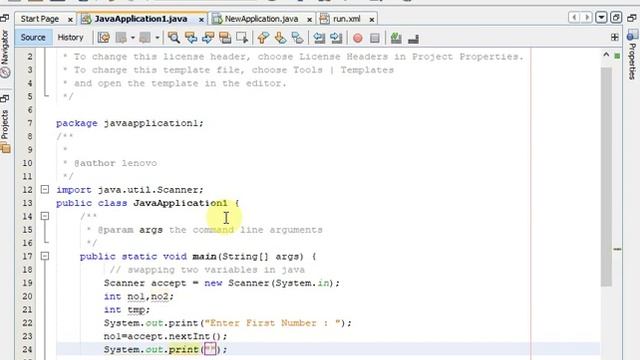The image size is (640, 360).
Task: Open the Start Page tab
Action: (40, 19)
